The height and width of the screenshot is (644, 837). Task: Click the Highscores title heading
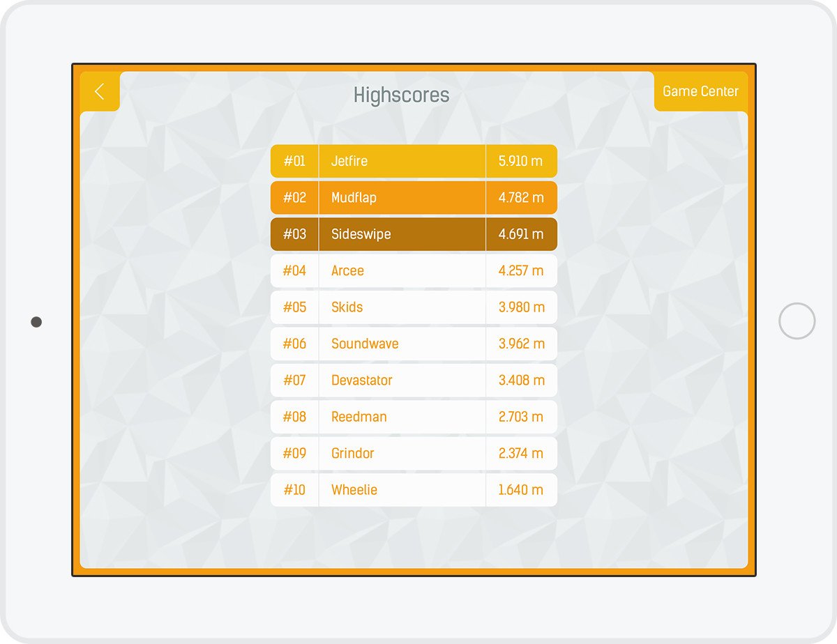click(401, 95)
